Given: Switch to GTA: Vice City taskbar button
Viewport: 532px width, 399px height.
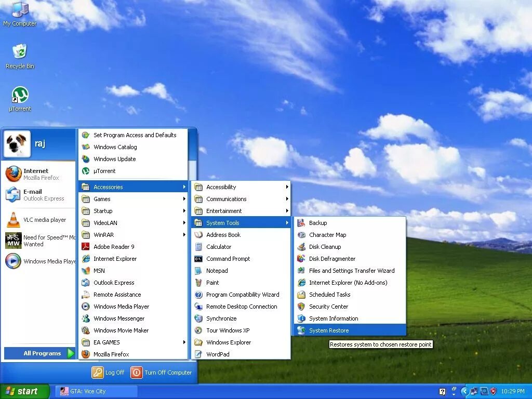Looking at the screenshot, I should pyautogui.click(x=97, y=391).
